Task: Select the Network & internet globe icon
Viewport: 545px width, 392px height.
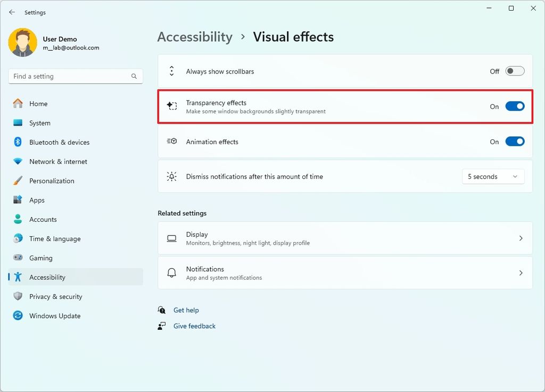Action: coord(18,161)
